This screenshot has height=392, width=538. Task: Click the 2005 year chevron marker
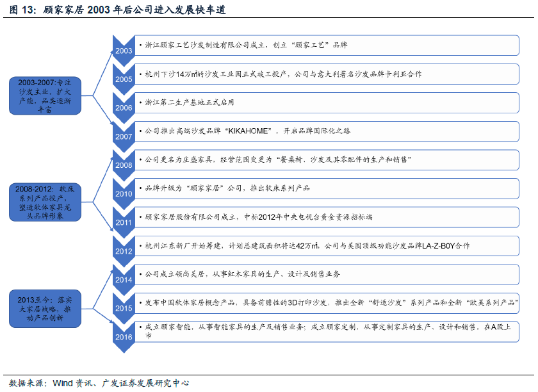click(x=124, y=79)
